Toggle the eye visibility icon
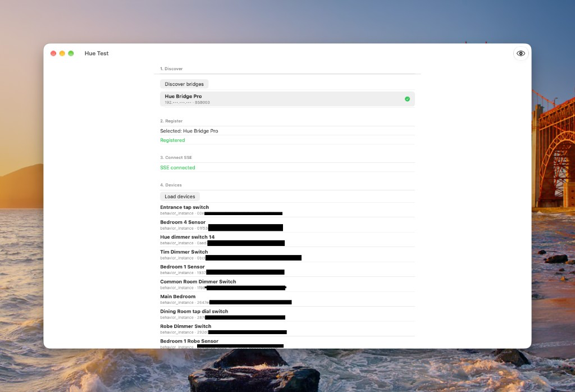 click(x=521, y=53)
